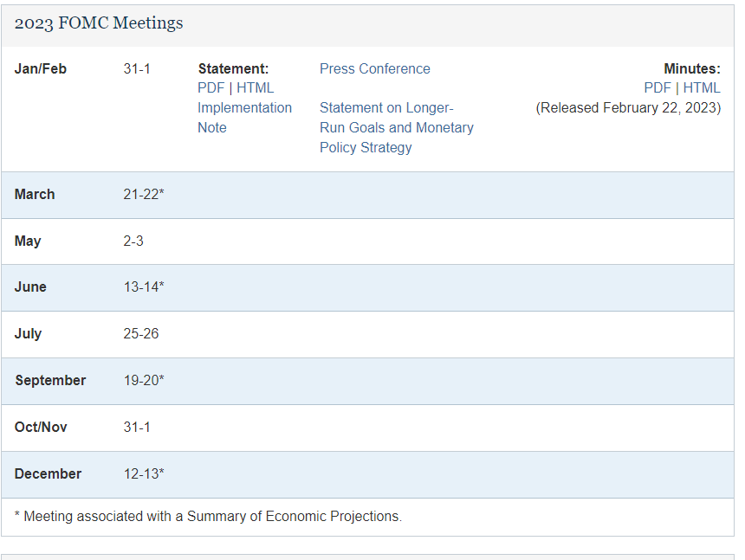Viewport: 745px width, 560px height.
Task: Select the September meeting row label
Action: click(50, 381)
